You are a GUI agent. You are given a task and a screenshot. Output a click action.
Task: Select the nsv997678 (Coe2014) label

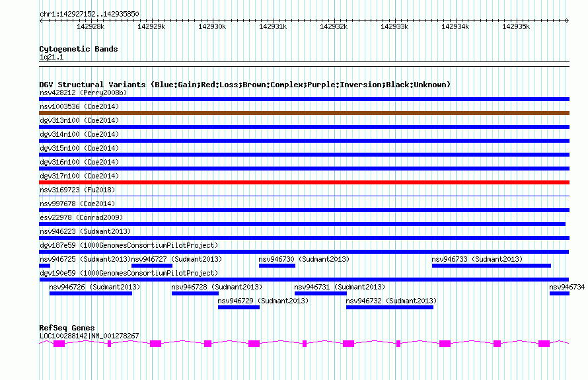77,204
